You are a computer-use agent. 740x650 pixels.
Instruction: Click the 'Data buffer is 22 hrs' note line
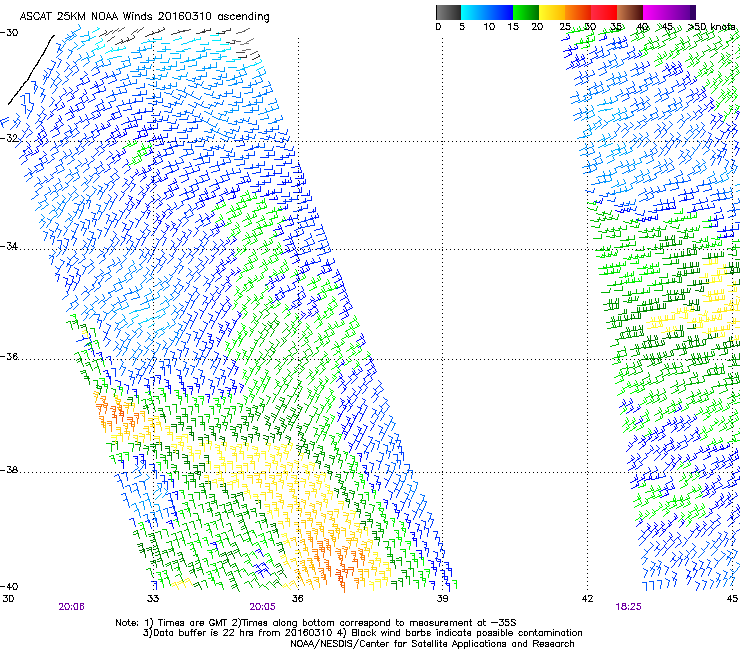(x=362, y=633)
